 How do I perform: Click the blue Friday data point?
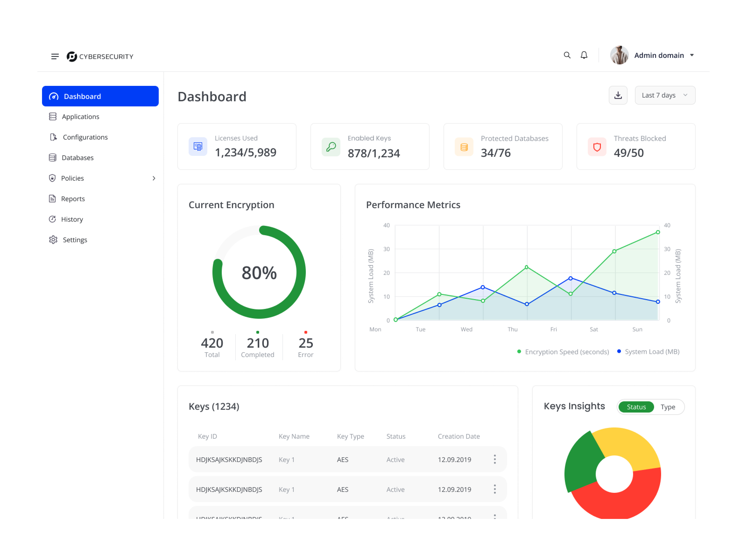pyautogui.click(x=570, y=278)
